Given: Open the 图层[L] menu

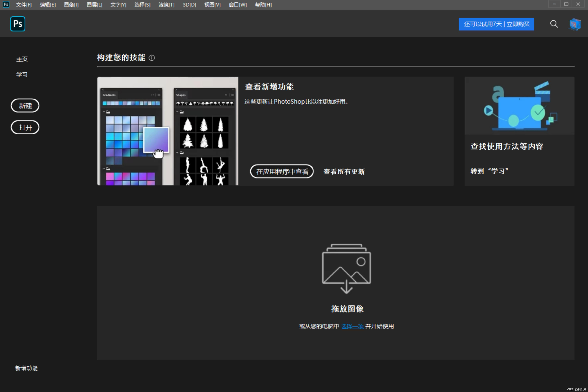Looking at the screenshot, I should point(94,5).
